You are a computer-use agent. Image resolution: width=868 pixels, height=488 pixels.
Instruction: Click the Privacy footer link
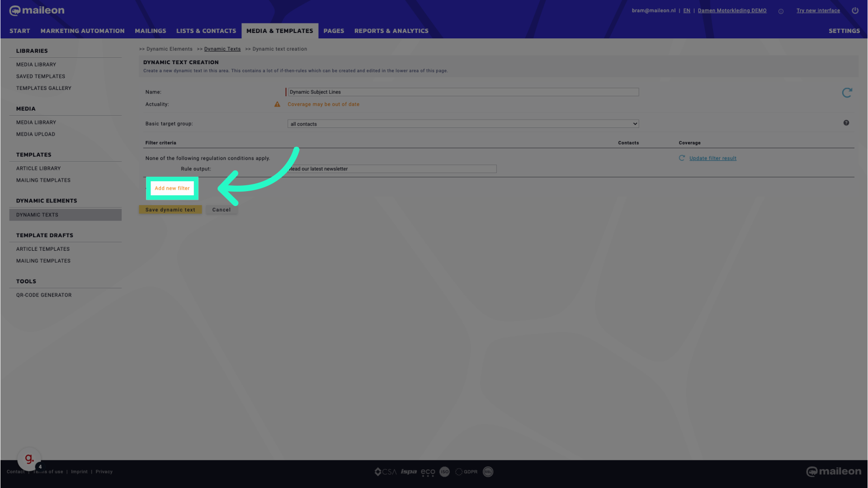tap(104, 472)
